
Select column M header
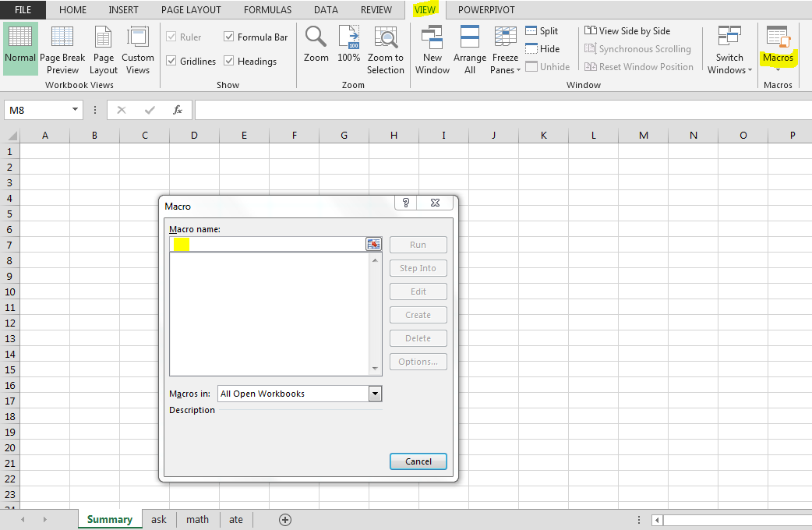[x=643, y=135]
